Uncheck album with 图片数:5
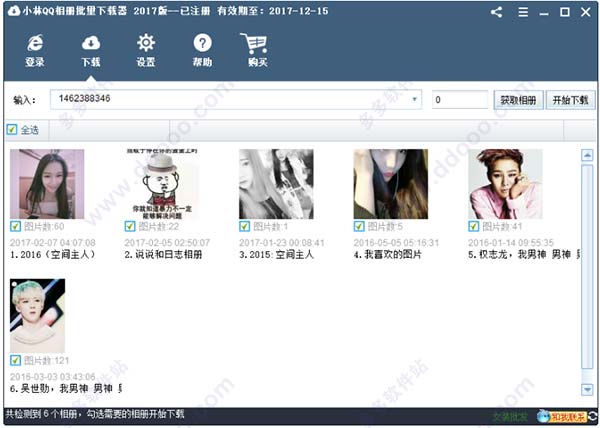The image size is (600, 428). coord(359,226)
